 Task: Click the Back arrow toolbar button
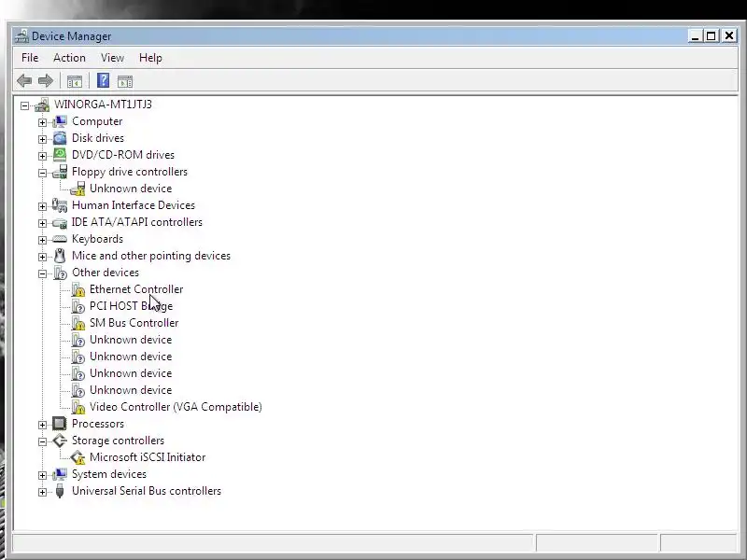pyautogui.click(x=24, y=81)
